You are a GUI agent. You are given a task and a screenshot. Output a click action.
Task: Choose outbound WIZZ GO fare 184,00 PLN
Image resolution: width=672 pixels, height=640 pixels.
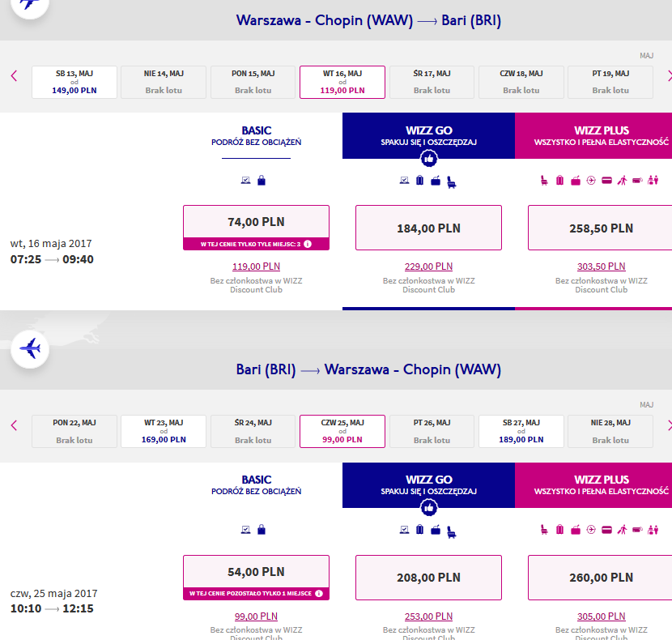[x=428, y=228]
